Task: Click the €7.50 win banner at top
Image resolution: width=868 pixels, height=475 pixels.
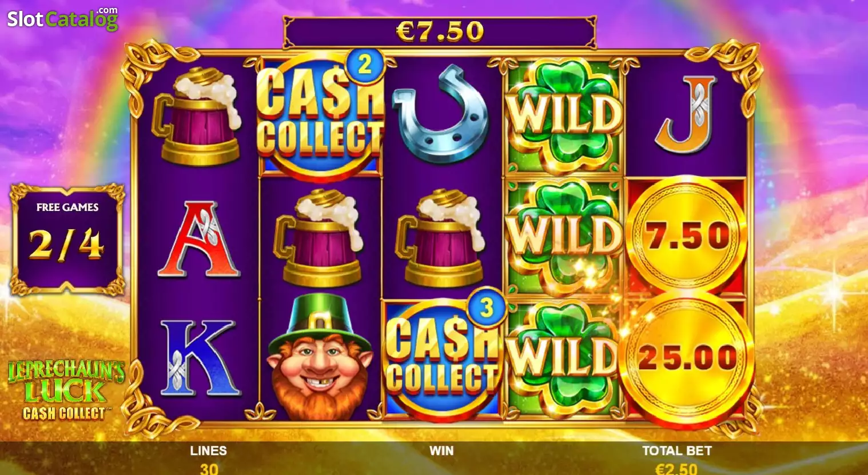Action: click(439, 31)
